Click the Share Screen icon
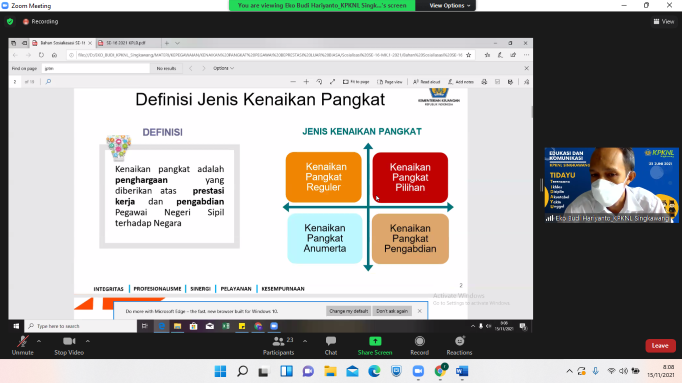682x383 pixels. coord(375,341)
